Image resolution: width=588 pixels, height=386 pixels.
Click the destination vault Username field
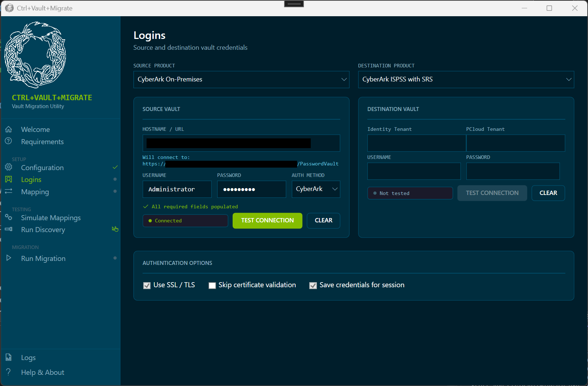tap(414, 171)
